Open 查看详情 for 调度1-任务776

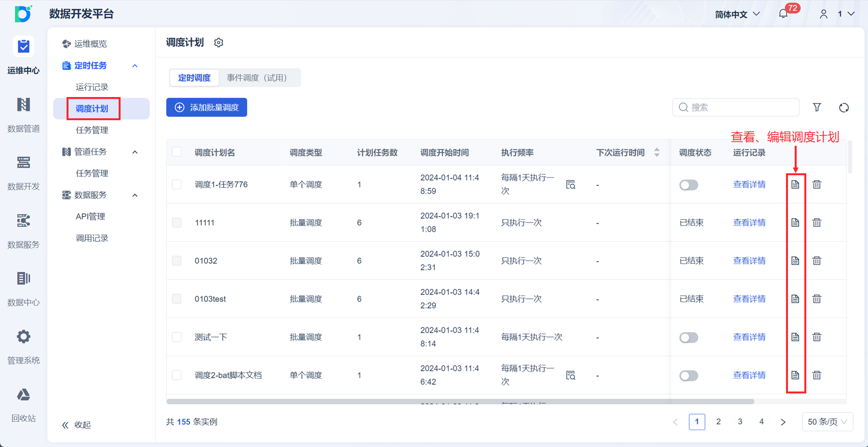click(749, 184)
